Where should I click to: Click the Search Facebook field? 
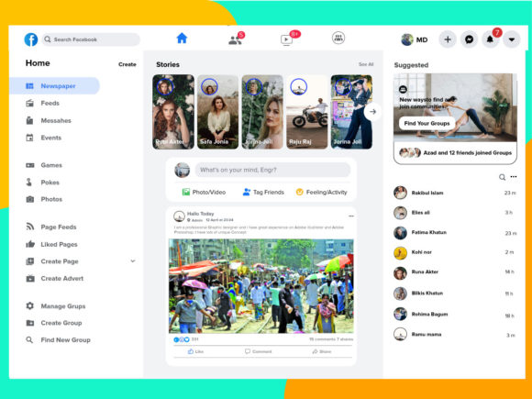[x=91, y=39]
